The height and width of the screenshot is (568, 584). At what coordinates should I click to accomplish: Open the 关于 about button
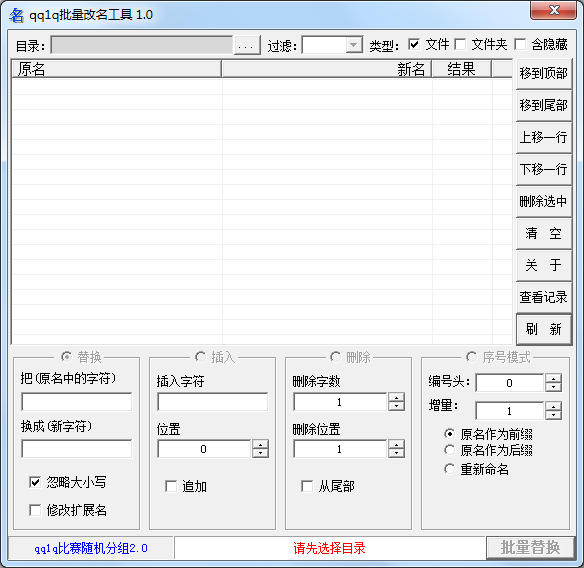(x=544, y=266)
